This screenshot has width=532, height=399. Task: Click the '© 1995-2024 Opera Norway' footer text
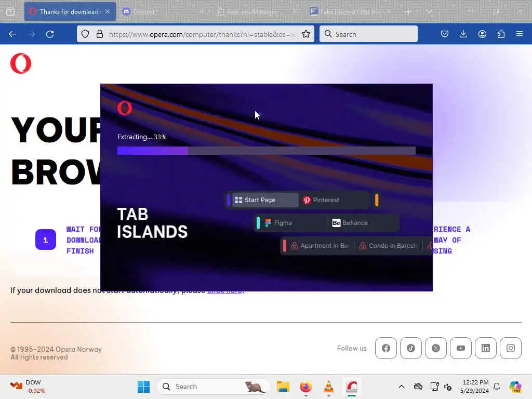[x=56, y=349]
